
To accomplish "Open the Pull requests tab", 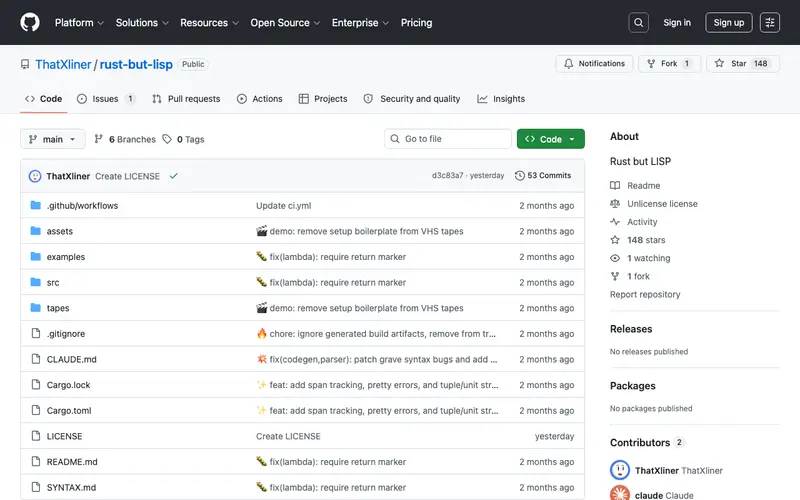I will pos(186,99).
